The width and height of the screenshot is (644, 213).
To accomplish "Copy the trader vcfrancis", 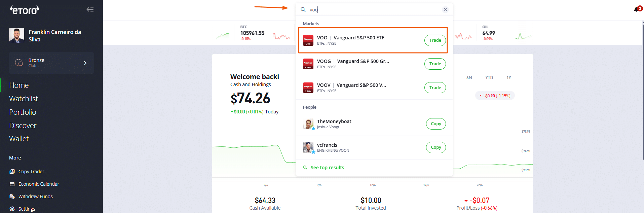I will click(436, 147).
